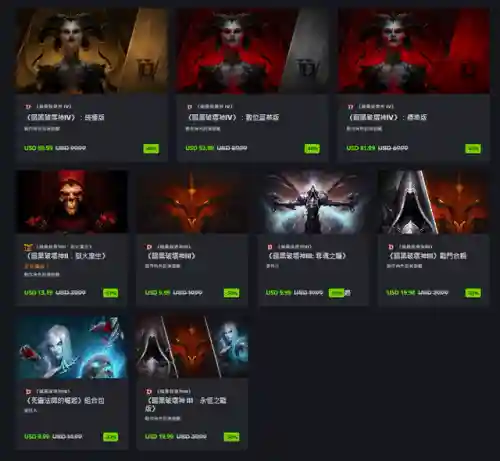Viewport: 500px width, 461px height.
Task: Click the green discount badge on Reaper of Souls
Action: pyautogui.click(x=336, y=293)
